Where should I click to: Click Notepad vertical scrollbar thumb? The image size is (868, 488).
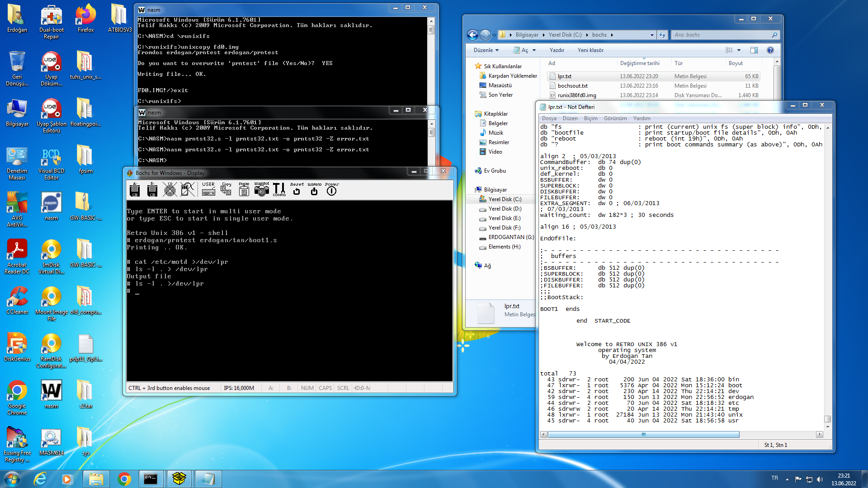[827, 419]
